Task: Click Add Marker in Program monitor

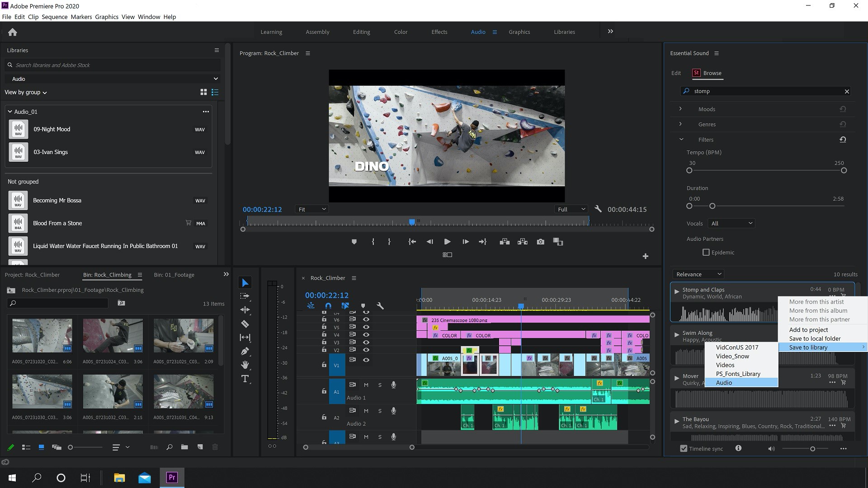Action: pyautogui.click(x=354, y=242)
